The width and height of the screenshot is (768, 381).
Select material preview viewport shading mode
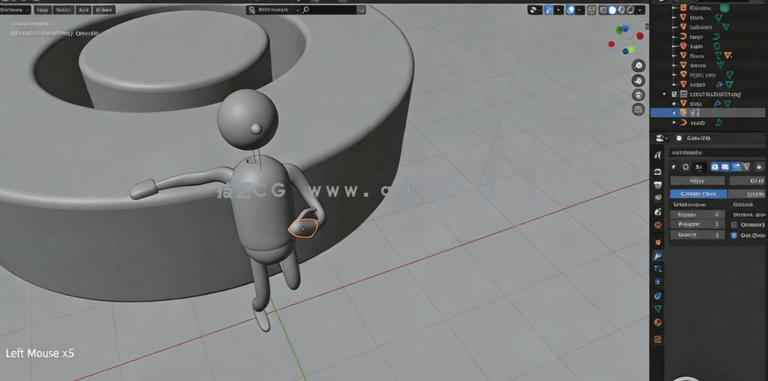pyautogui.click(x=622, y=10)
